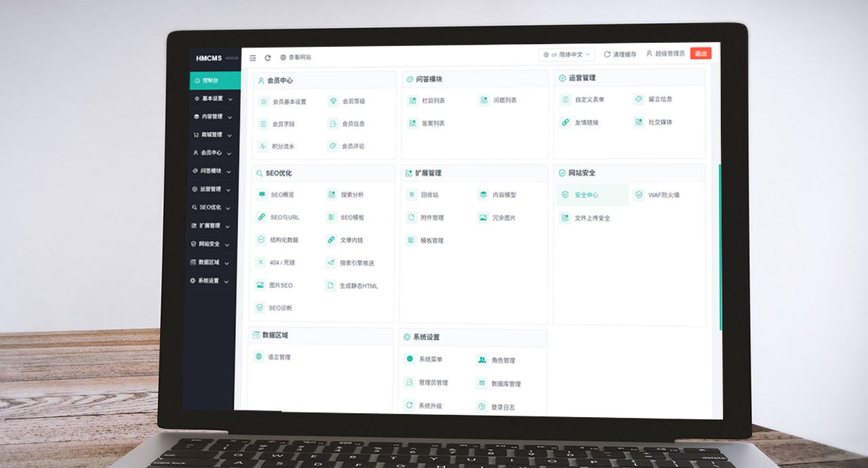Click the HMCMS logo text
868x468 pixels.
point(208,58)
